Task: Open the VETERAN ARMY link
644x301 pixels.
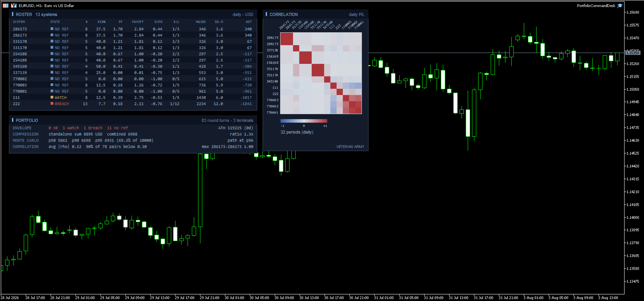Action: (x=350, y=147)
